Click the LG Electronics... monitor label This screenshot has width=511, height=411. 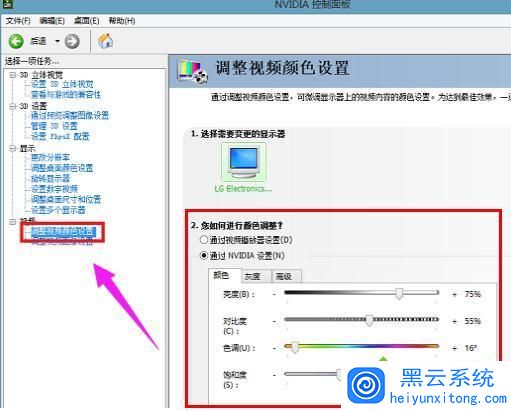tap(243, 189)
